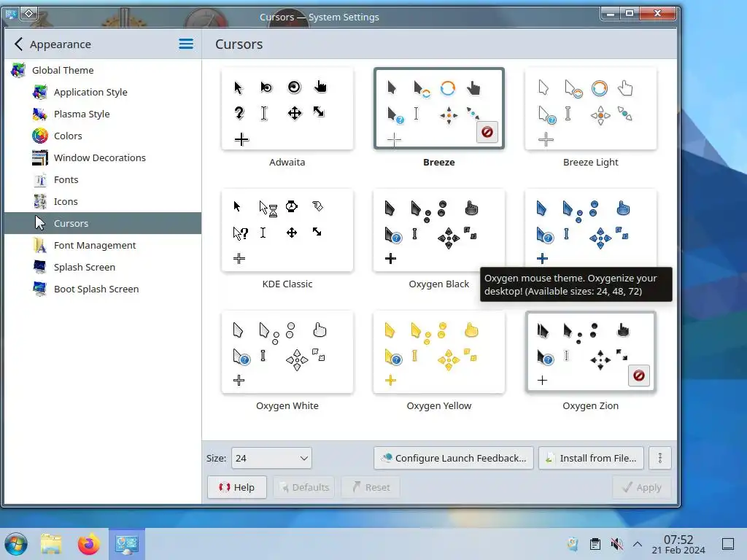Click the System Settings taskbar entry
Image resolution: width=747 pixels, height=560 pixels.
pos(127,544)
